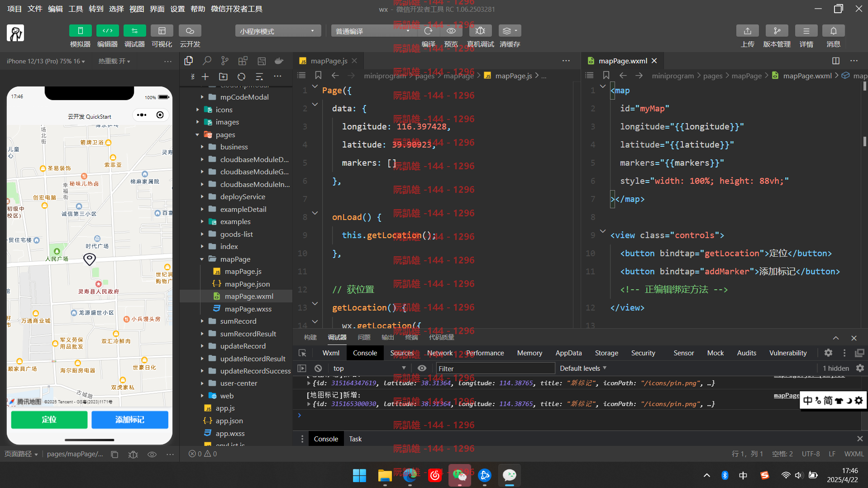Open the 普通编译 compile mode dropdown
Viewport: 868px width, 488px height.
(x=373, y=31)
